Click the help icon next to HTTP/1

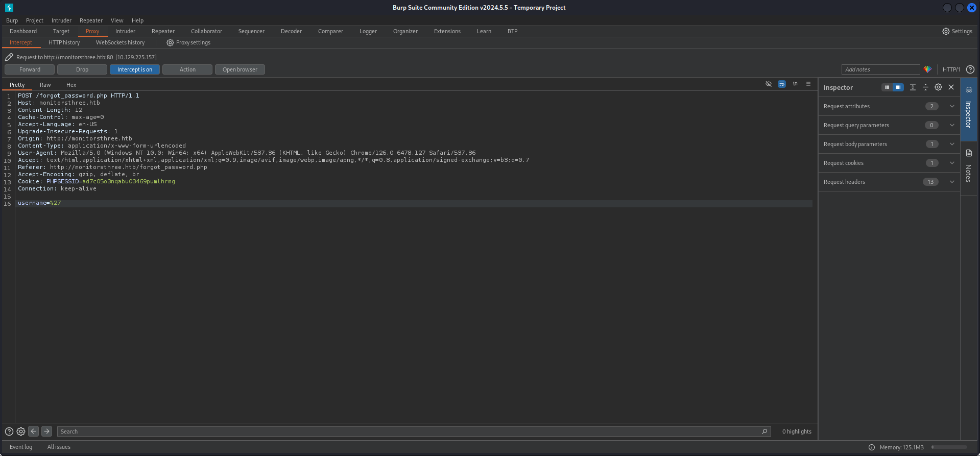point(970,69)
